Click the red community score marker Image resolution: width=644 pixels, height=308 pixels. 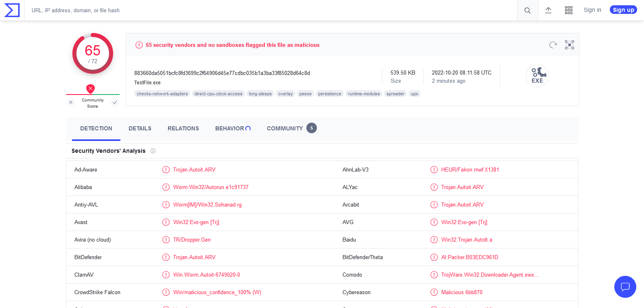pos(90,88)
